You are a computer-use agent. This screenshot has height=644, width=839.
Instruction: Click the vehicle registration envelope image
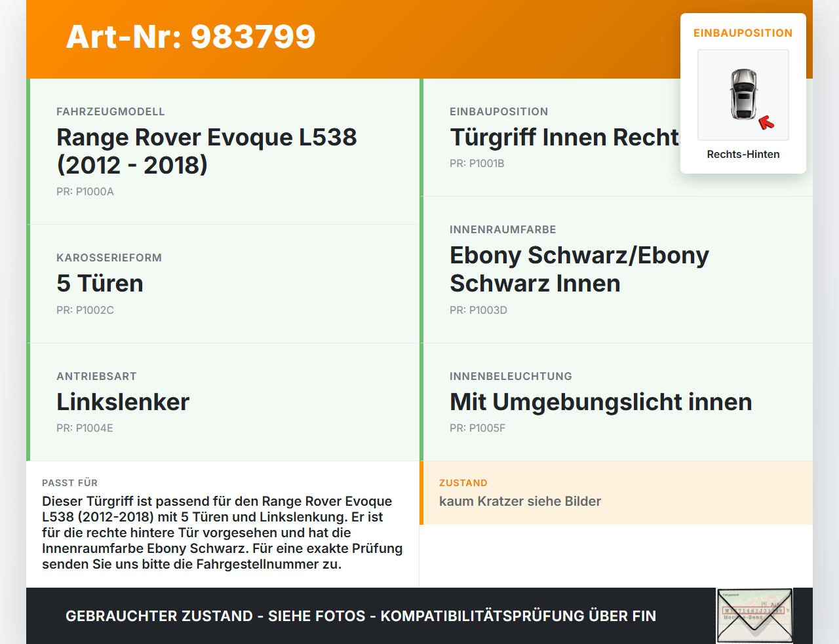[x=754, y=615]
